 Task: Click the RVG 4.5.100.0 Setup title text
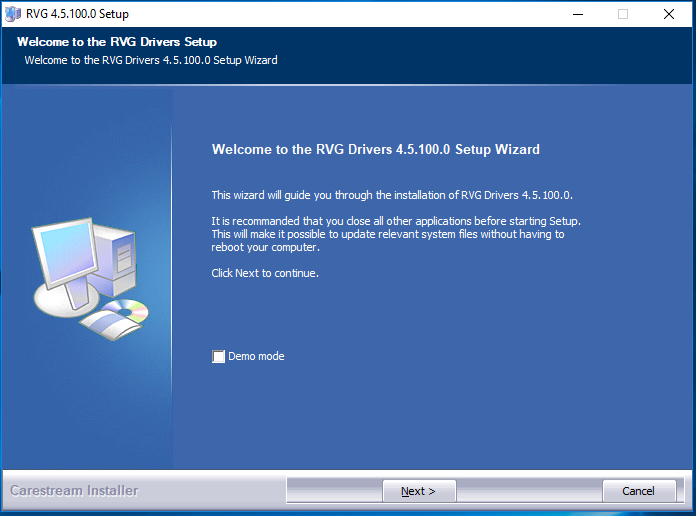point(78,14)
